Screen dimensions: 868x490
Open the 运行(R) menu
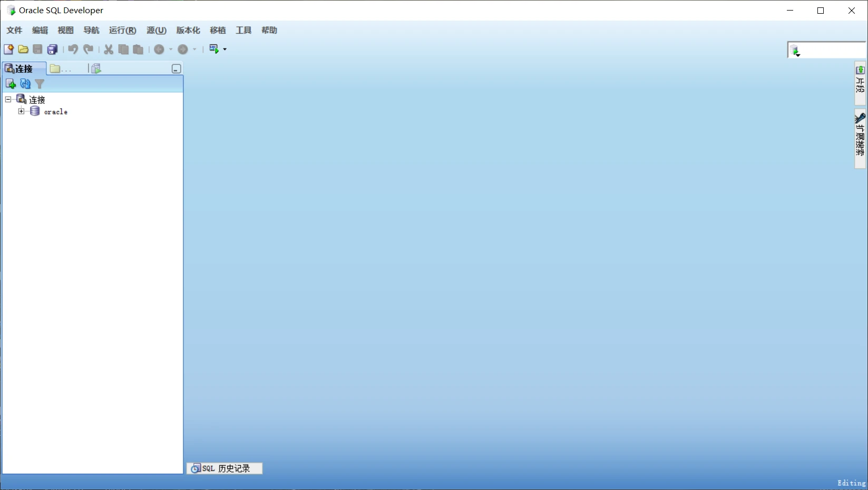pyautogui.click(x=122, y=30)
